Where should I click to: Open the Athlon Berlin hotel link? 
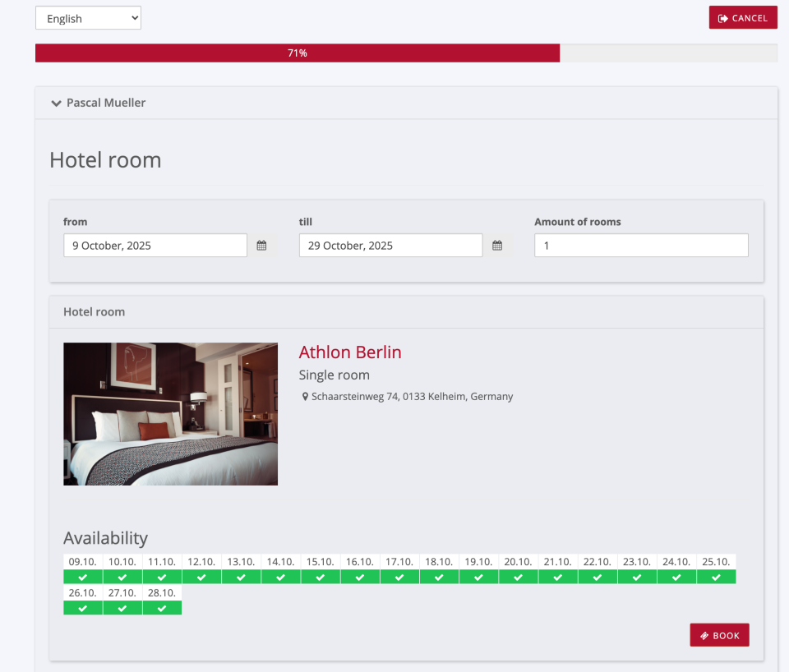coord(350,352)
